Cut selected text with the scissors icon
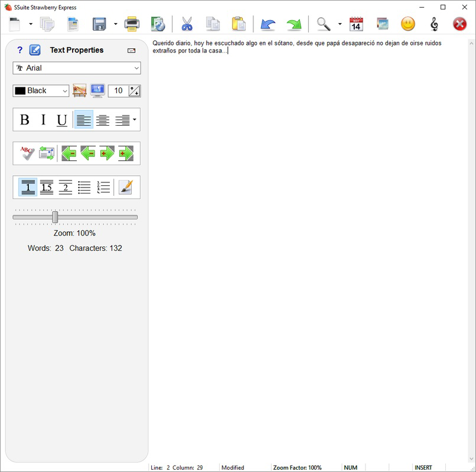476x472 pixels. point(187,24)
